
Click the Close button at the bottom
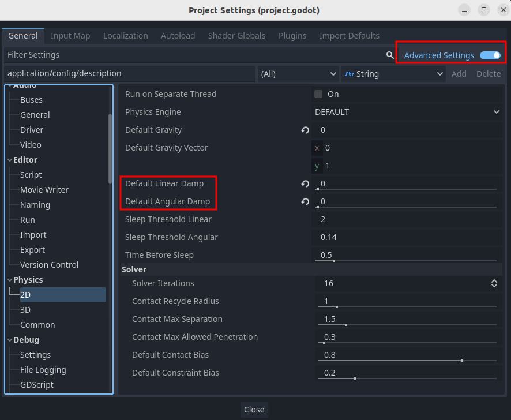pos(254,410)
